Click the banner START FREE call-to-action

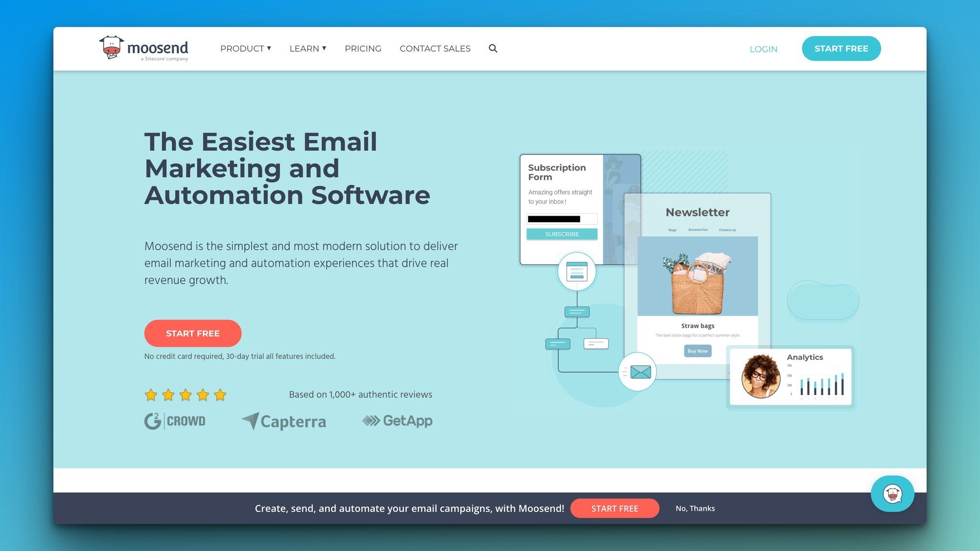point(614,508)
